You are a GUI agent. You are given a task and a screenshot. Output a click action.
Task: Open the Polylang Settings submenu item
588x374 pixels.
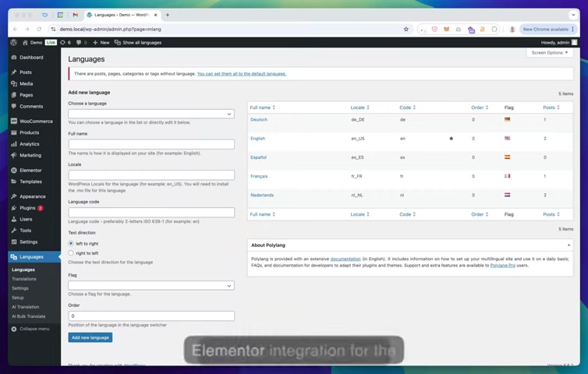19,288
